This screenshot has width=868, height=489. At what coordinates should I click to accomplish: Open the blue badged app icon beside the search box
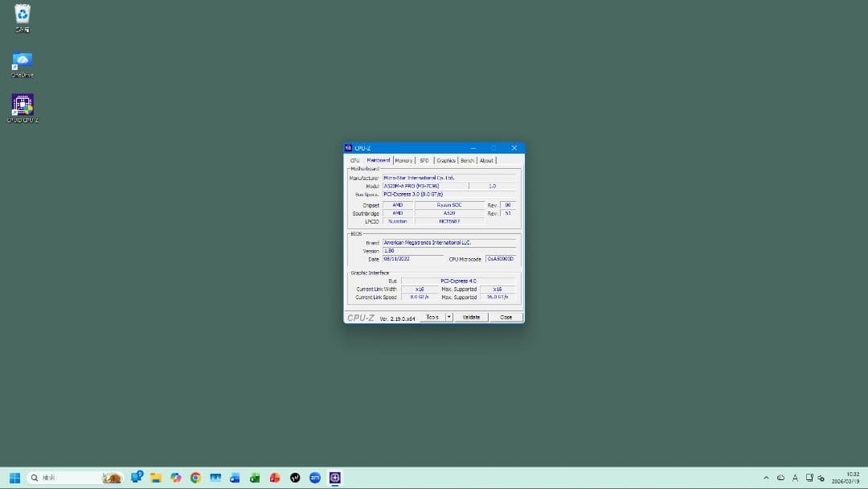137,477
